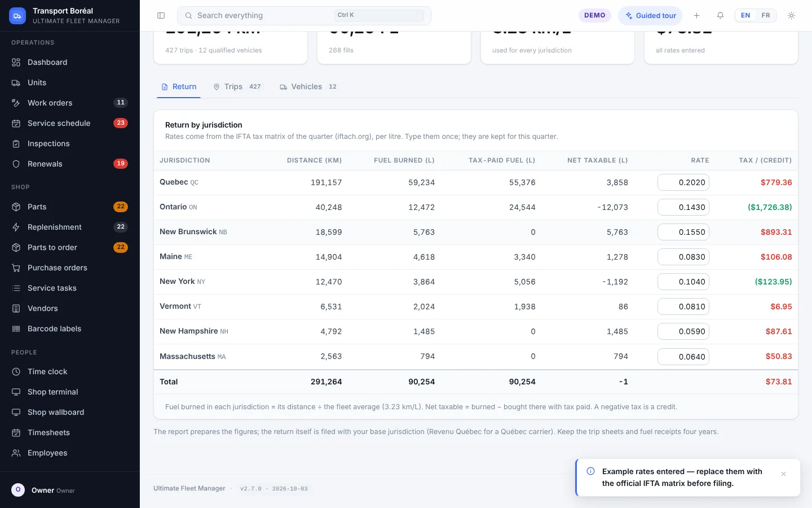Click the Service tasks list icon
The image size is (812, 508).
point(16,288)
